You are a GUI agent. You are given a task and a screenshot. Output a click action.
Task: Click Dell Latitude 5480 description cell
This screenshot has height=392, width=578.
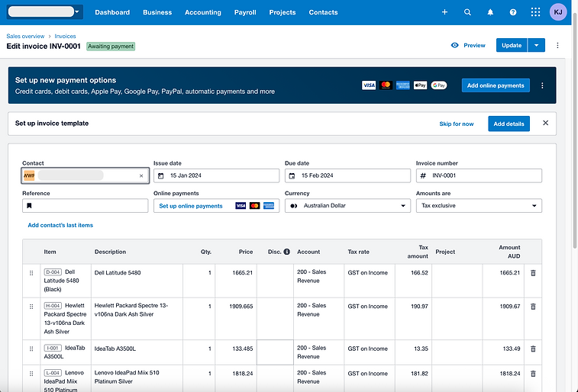(x=137, y=281)
